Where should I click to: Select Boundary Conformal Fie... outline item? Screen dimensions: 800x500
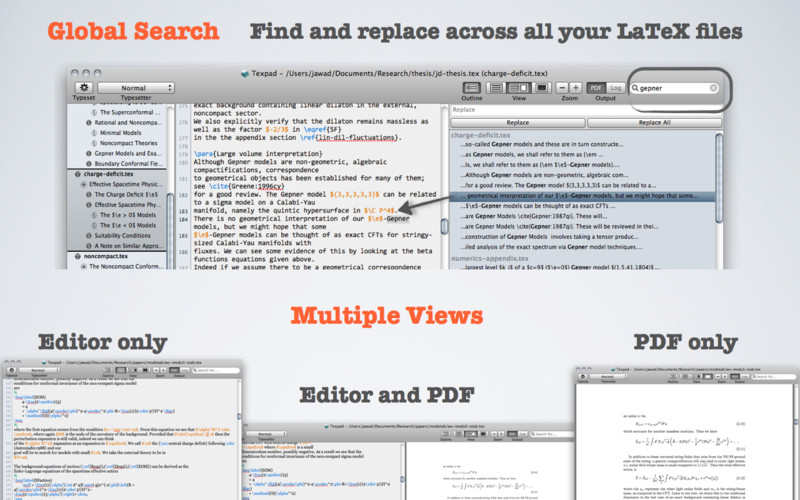click(129, 163)
